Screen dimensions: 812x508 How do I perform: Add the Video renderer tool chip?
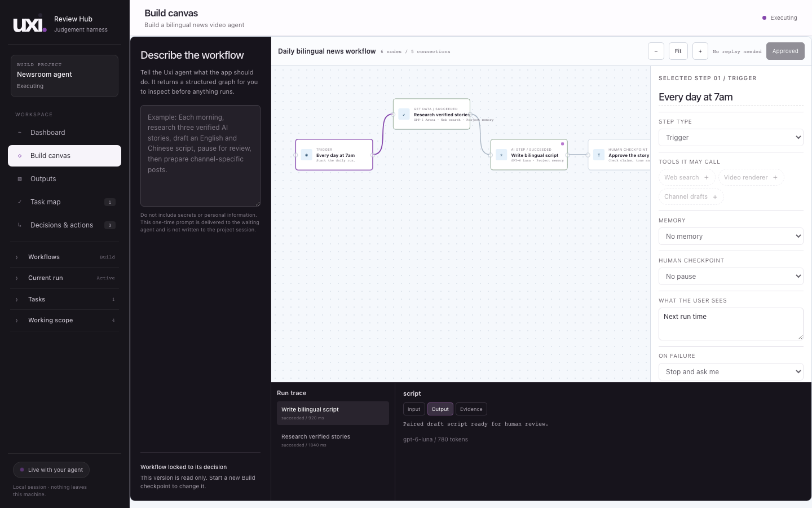751,177
